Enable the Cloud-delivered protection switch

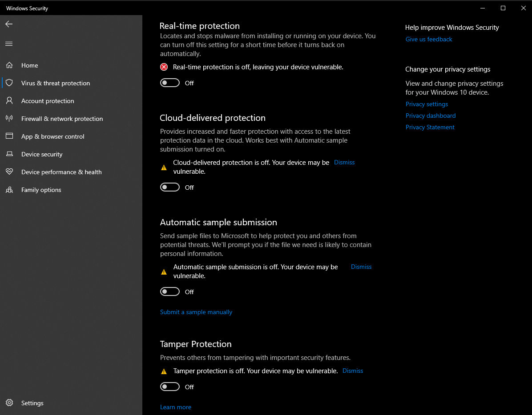click(x=170, y=187)
